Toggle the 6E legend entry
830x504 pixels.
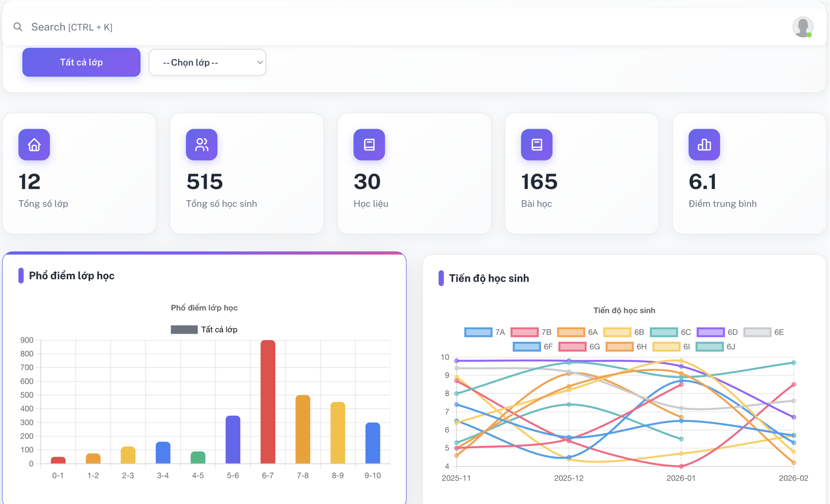click(763, 332)
